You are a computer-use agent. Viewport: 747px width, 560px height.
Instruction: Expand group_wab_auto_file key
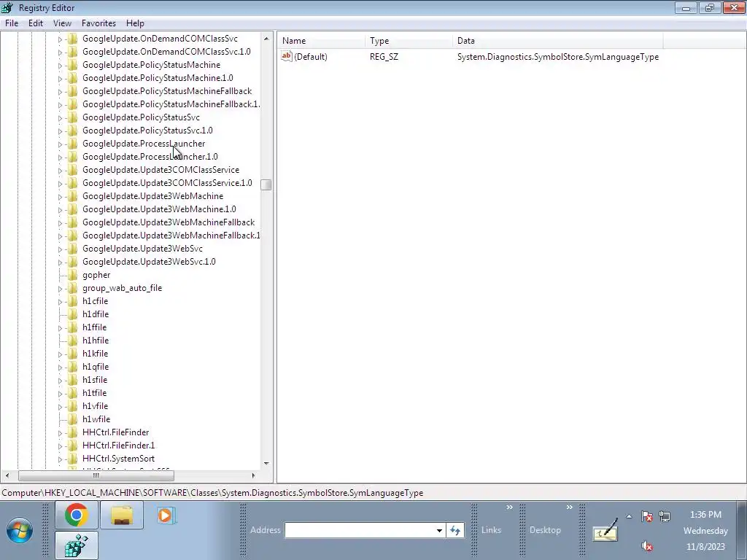pyautogui.click(x=60, y=288)
